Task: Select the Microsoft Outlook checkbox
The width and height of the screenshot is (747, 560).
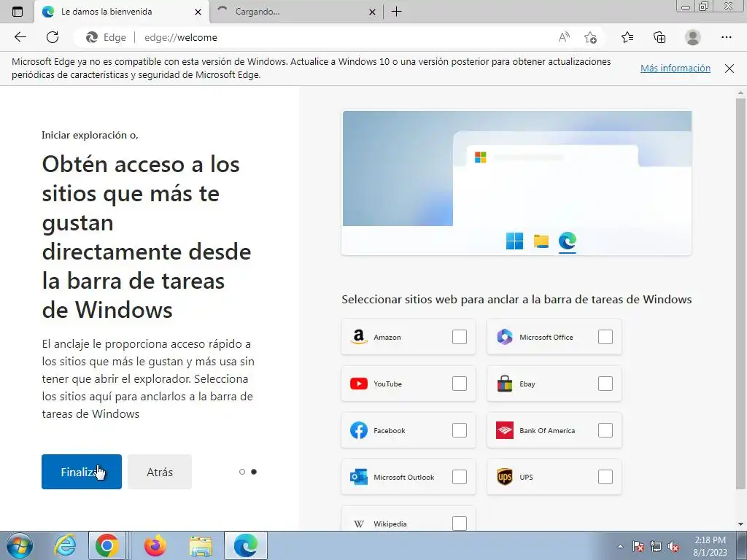Action: [x=460, y=477]
